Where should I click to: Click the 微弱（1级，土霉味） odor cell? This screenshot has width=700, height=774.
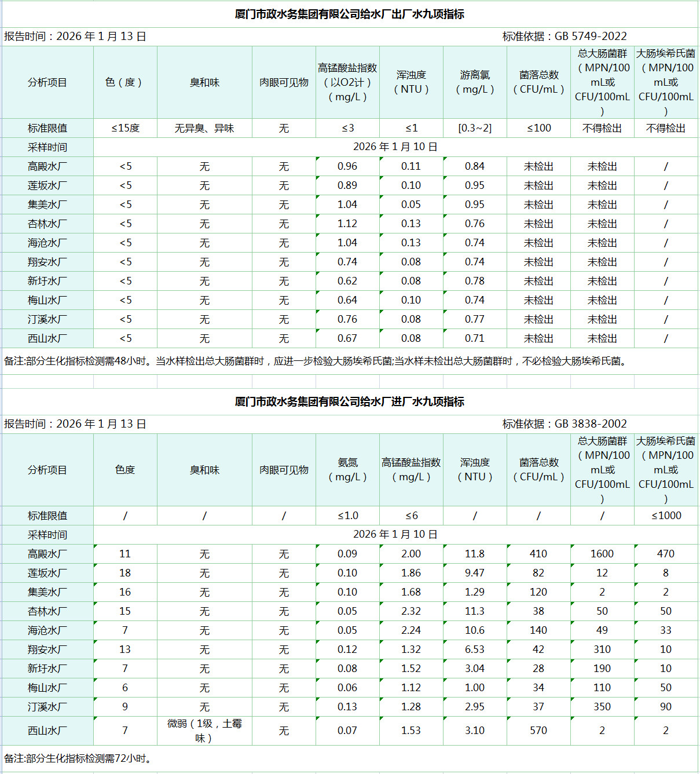coord(204,731)
